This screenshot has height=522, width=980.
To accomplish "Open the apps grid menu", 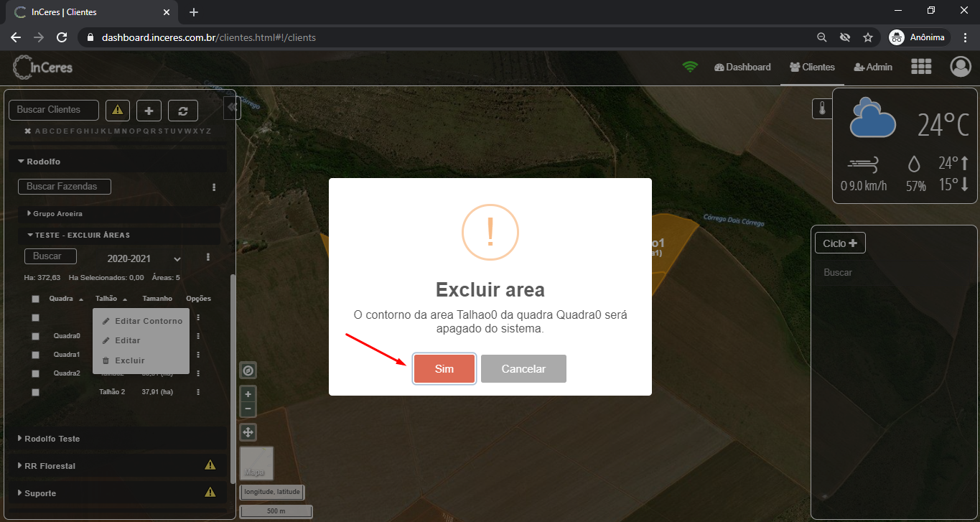I will (x=921, y=67).
